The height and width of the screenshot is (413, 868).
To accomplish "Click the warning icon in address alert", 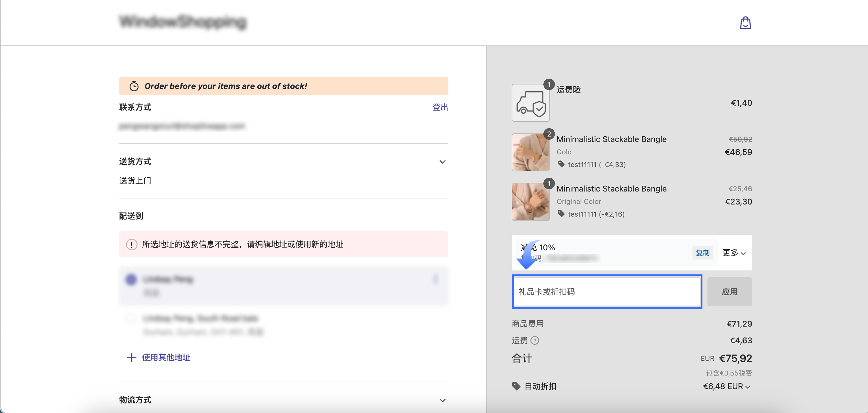I will 131,244.
